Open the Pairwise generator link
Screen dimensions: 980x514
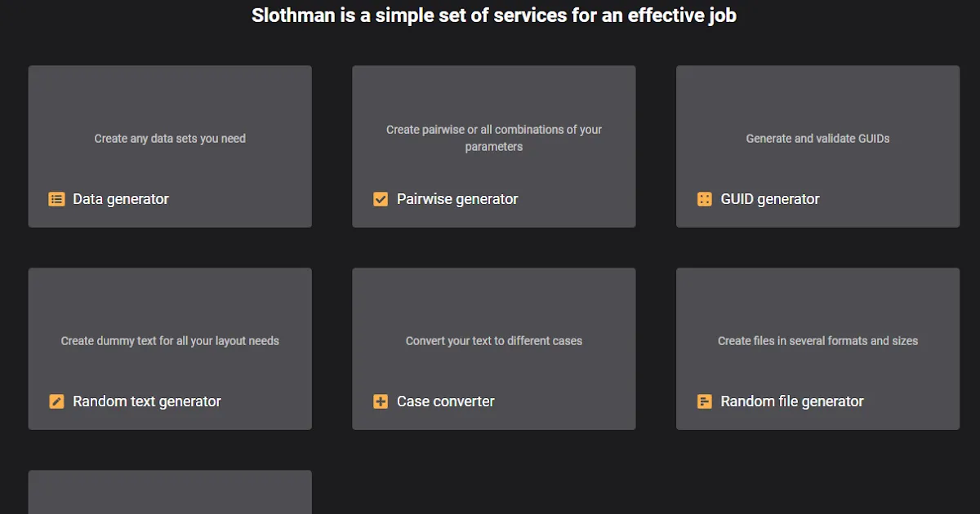click(457, 199)
